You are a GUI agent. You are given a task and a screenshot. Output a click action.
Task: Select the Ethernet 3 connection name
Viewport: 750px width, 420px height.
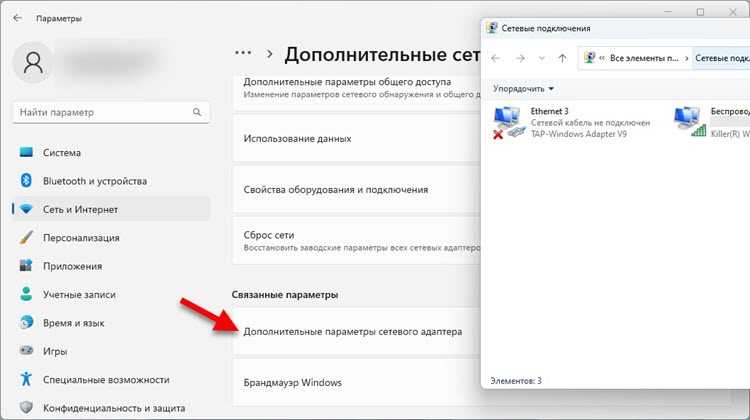[549, 111]
